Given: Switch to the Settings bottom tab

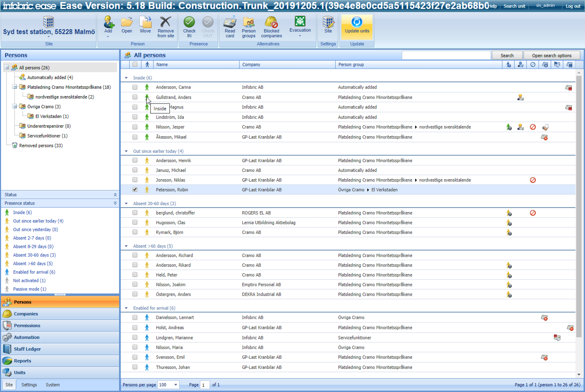Looking at the screenshot, I should pos(29,384).
